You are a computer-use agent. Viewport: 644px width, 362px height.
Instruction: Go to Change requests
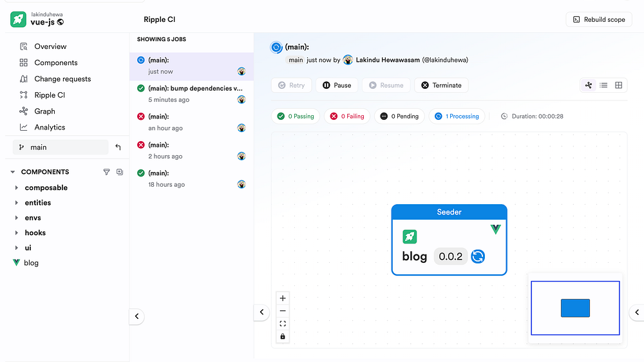(x=62, y=79)
